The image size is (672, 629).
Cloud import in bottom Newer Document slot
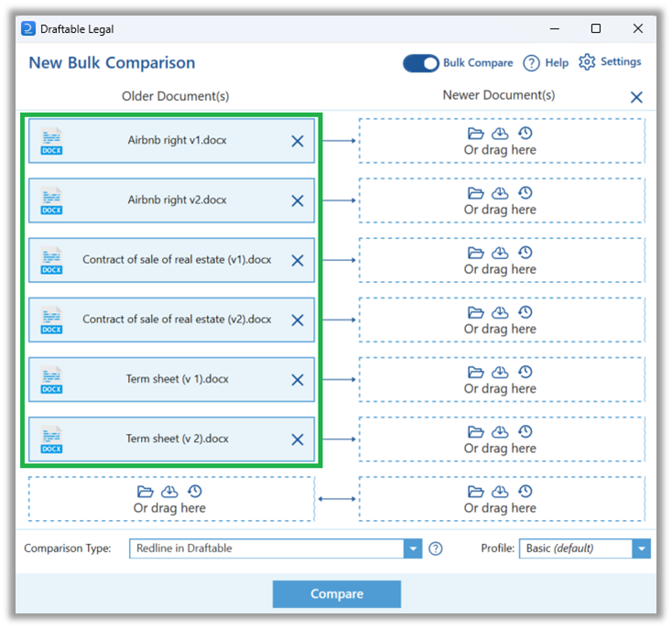500,492
